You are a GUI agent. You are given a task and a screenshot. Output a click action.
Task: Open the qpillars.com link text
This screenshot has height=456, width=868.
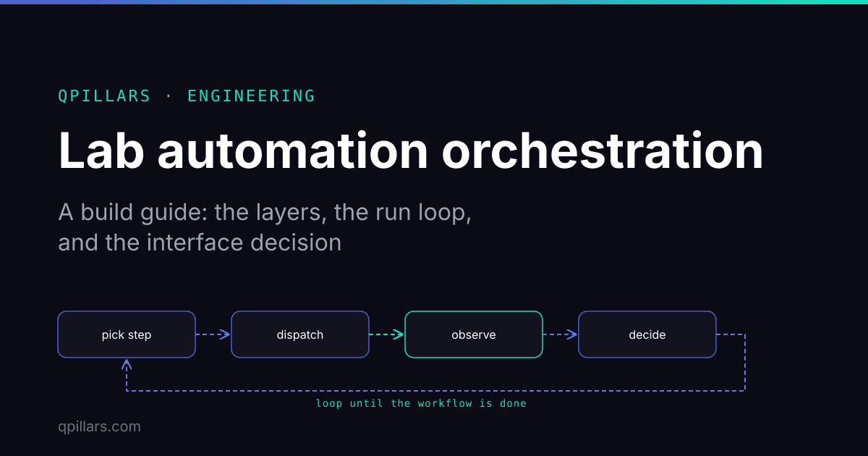[99, 427]
